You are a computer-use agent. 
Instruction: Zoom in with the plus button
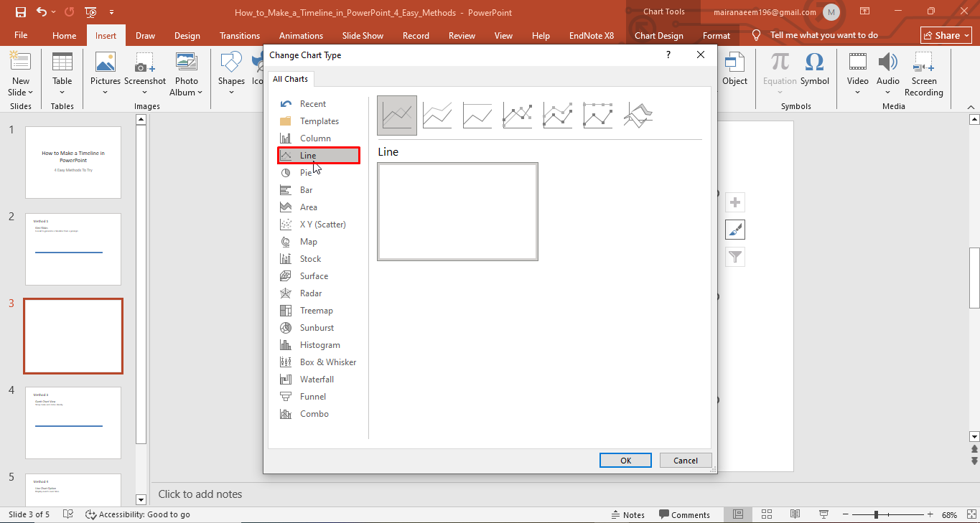coord(930,514)
